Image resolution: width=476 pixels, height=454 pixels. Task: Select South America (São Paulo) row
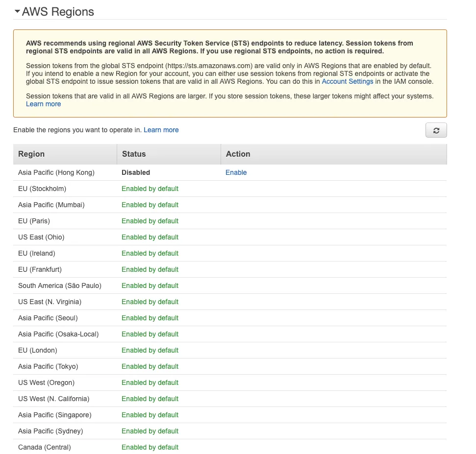pos(230,286)
